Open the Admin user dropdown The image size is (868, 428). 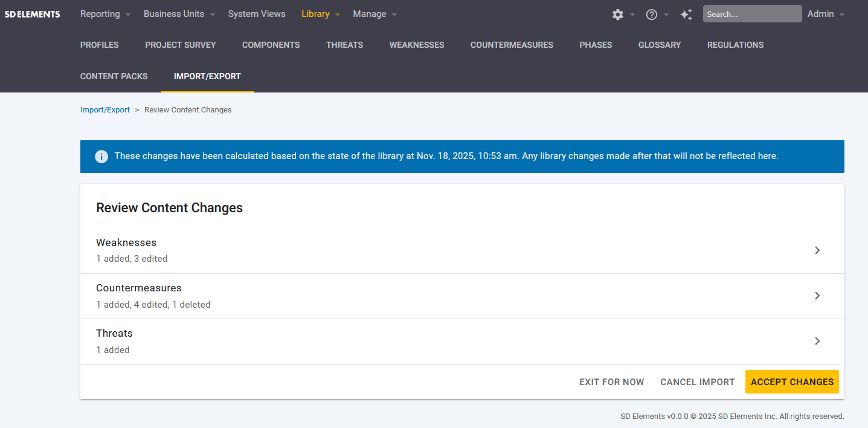tap(825, 14)
